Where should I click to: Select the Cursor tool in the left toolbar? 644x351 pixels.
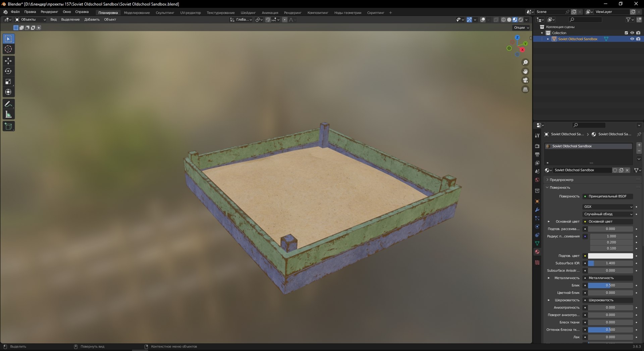coord(8,49)
